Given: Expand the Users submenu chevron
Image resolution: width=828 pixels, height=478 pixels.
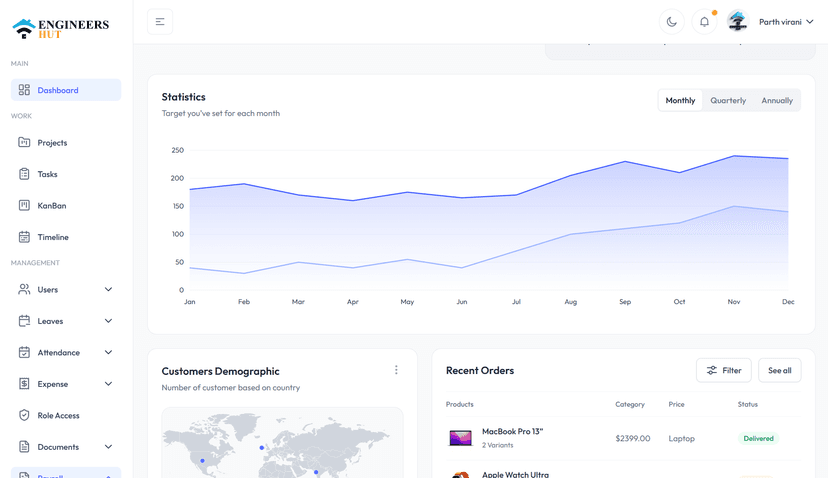Looking at the screenshot, I should 108,290.
